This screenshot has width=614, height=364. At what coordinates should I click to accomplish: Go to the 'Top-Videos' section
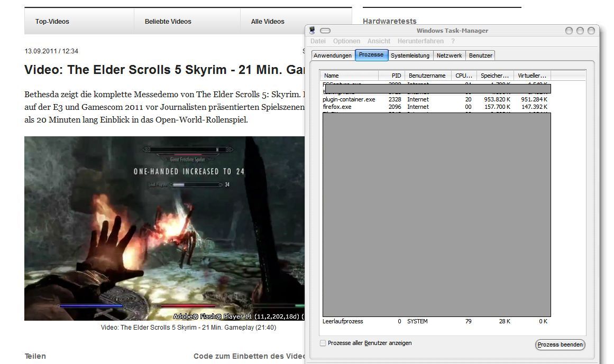pos(52,22)
